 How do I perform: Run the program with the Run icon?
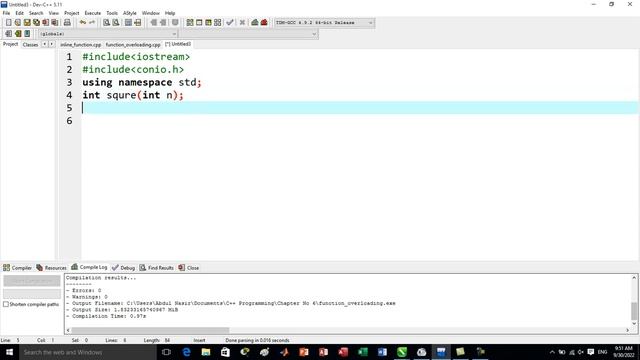tap(199, 23)
